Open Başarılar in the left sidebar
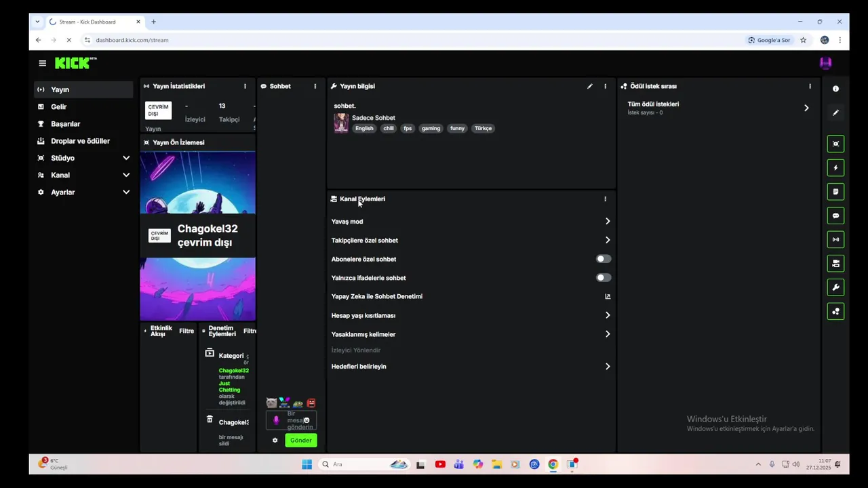868x488 pixels. [84, 124]
